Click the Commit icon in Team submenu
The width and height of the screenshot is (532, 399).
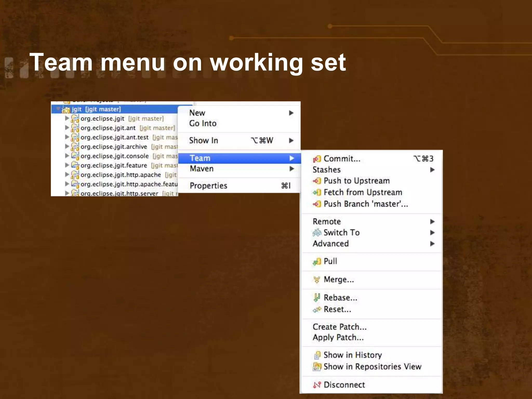coord(317,159)
